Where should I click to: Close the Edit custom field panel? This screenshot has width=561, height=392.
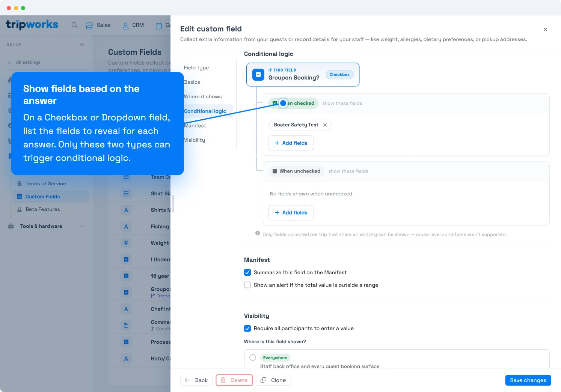coord(545,29)
